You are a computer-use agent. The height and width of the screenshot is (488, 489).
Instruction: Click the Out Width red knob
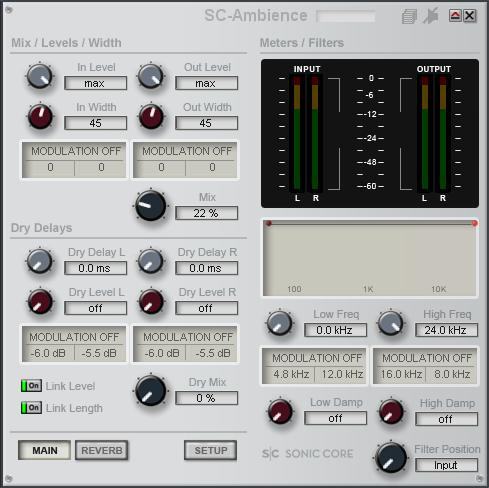click(x=151, y=116)
